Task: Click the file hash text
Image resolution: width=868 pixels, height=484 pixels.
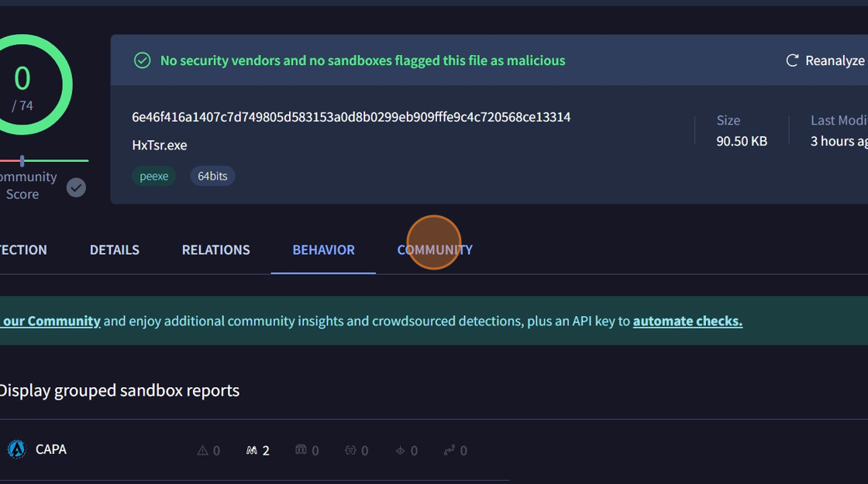Action: point(351,117)
